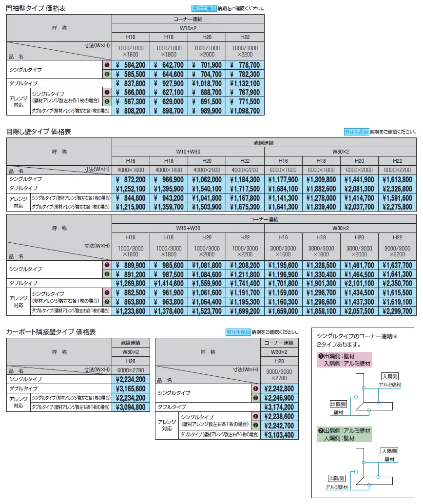The height and width of the screenshot is (504, 423).
Task: Select the 4000×1600 dimension cell
Action: point(131,170)
